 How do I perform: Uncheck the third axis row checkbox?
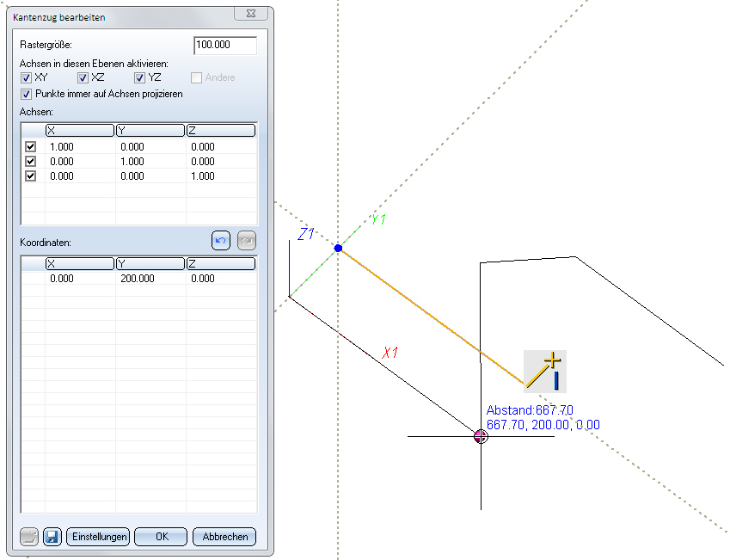coord(31,176)
